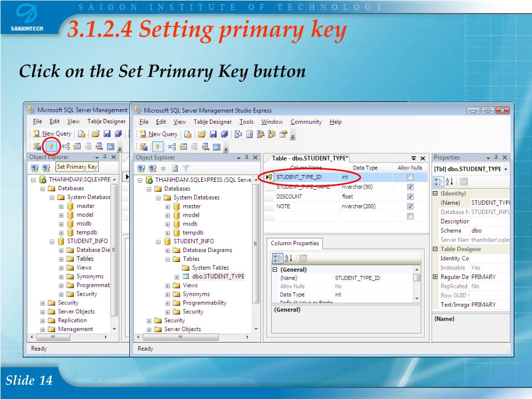Click New Query button in left window
Viewport: 532px width, 399px height.
point(52,134)
